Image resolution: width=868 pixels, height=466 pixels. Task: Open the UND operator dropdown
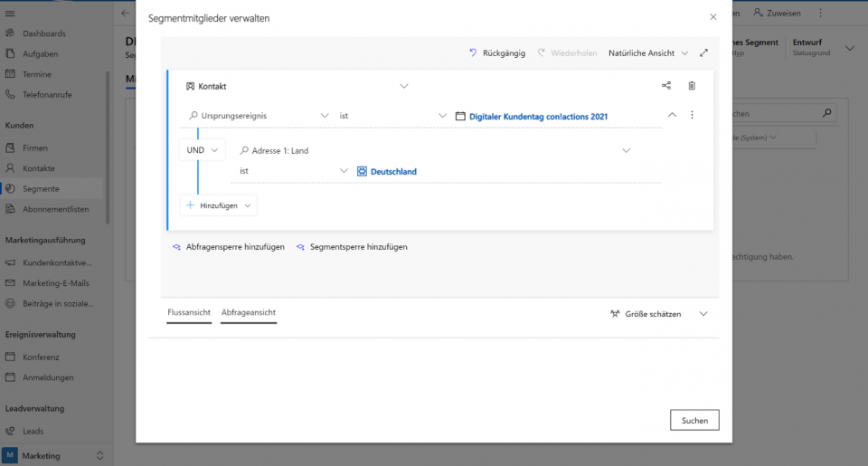(x=202, y=150)
